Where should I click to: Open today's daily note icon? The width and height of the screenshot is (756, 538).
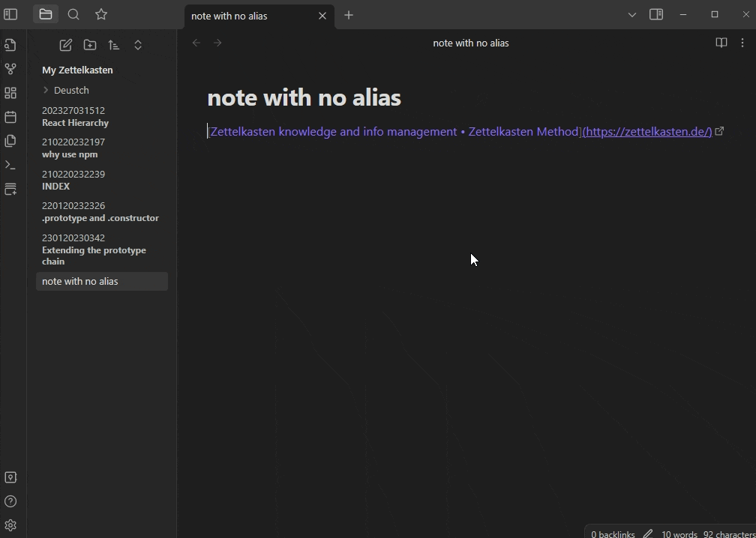pos(10,117)
